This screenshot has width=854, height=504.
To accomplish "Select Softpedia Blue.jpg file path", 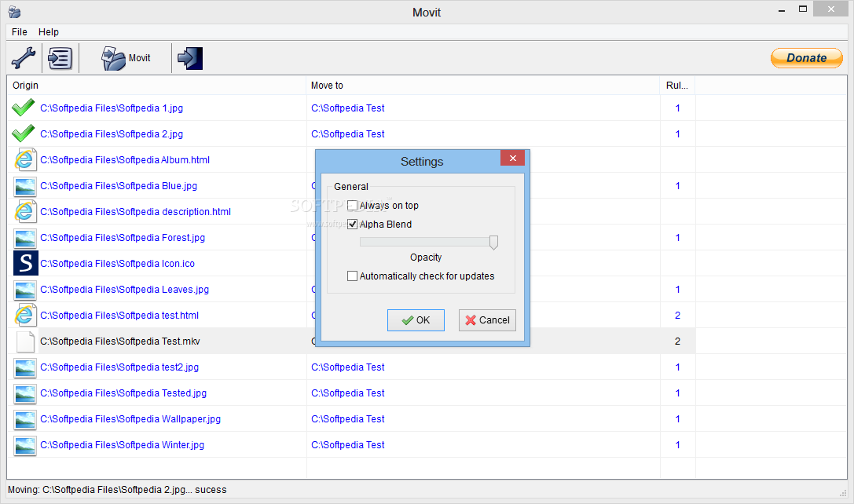I will pos(119,186).
